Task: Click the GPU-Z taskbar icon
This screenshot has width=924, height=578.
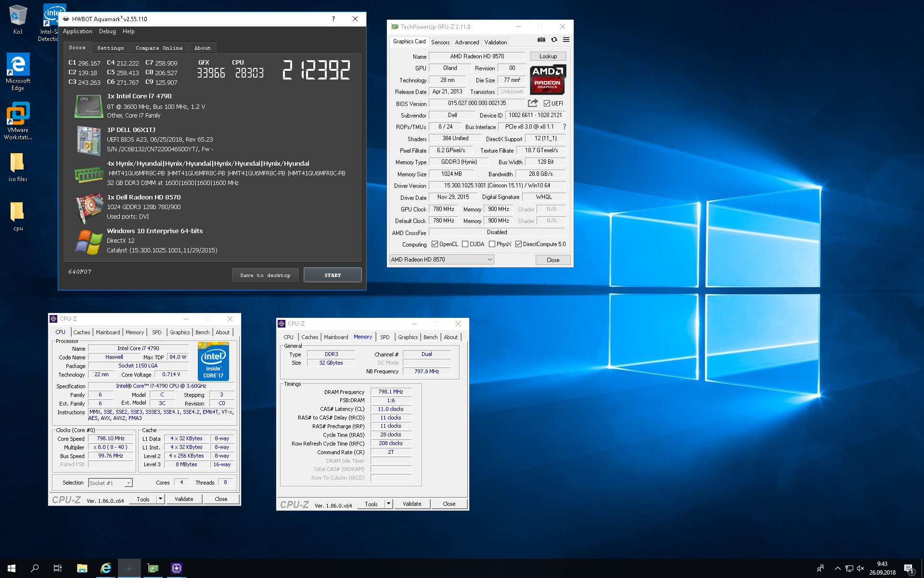Action: tap(153, 568)
